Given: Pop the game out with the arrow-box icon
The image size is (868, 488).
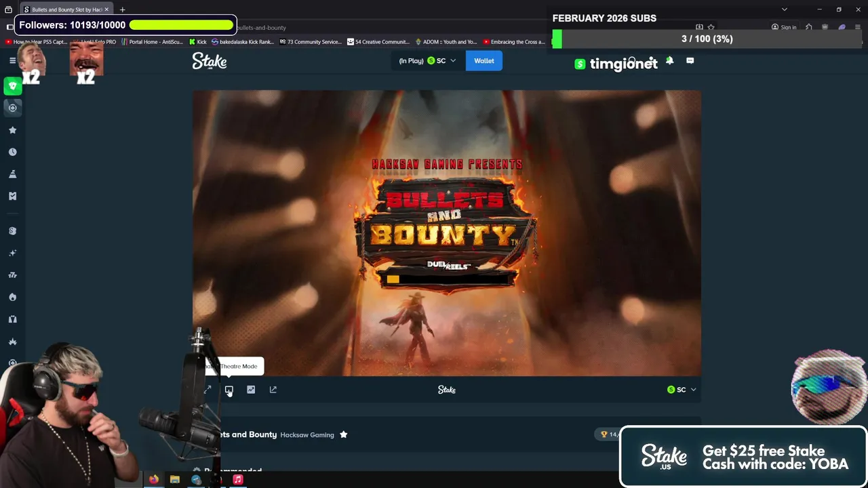Looking at the screenshot, I should coord(273,390).
